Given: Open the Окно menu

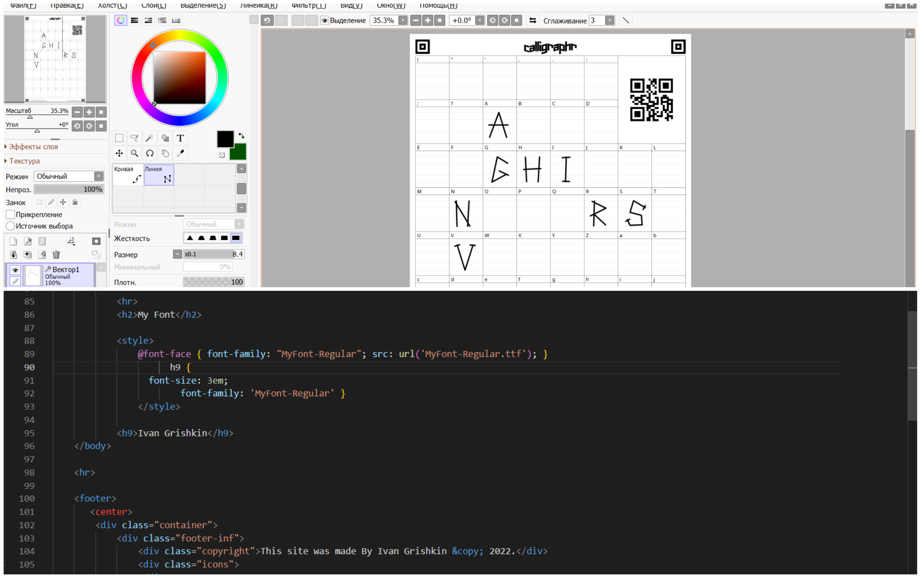Looking at the screenshot, I should [x=391, y=5].
